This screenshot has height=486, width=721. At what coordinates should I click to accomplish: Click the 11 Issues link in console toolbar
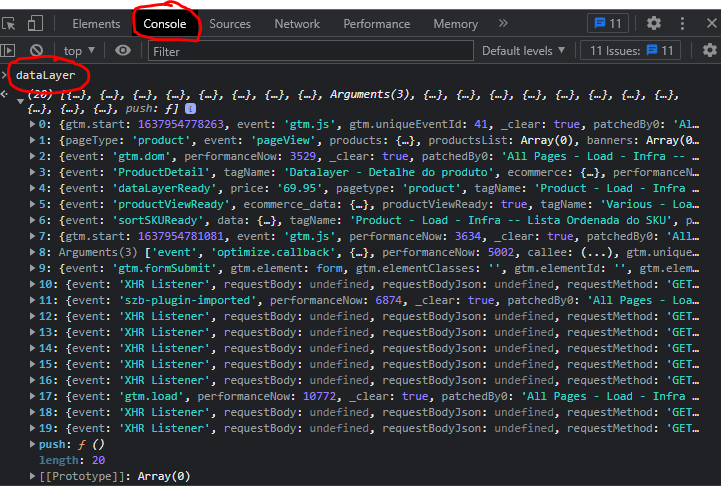pyautogui.click(x=631, y=51)
